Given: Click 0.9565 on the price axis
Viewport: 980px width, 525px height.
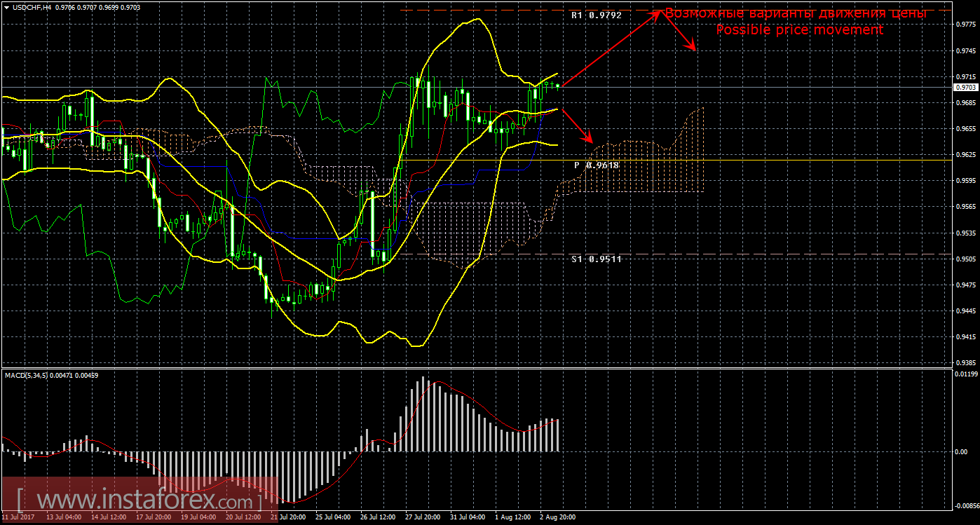Looking at the screenshot, I should [966, 207].
